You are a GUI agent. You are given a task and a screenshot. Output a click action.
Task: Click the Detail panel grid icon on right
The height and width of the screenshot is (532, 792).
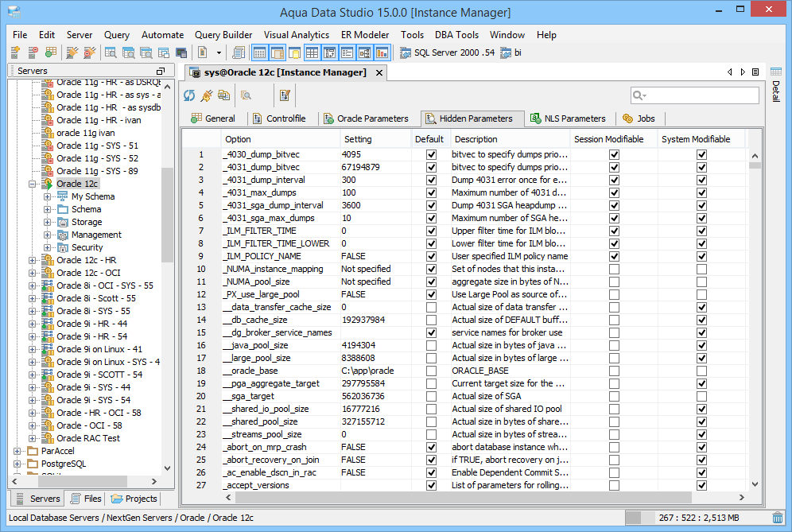coord(776,72)
